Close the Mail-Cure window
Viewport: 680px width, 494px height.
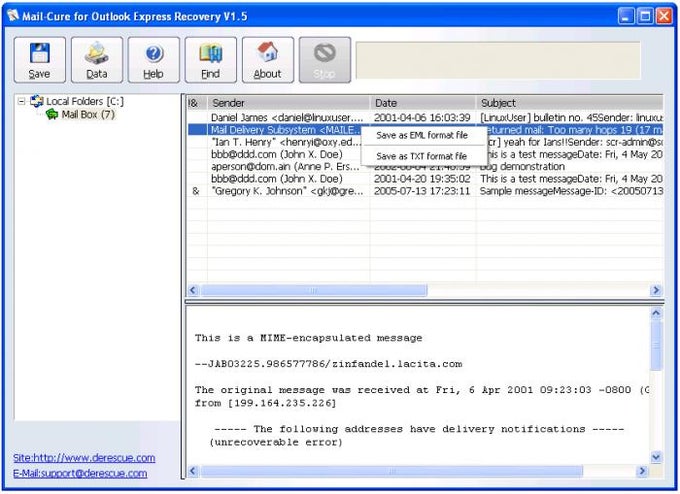click(664, 16)
